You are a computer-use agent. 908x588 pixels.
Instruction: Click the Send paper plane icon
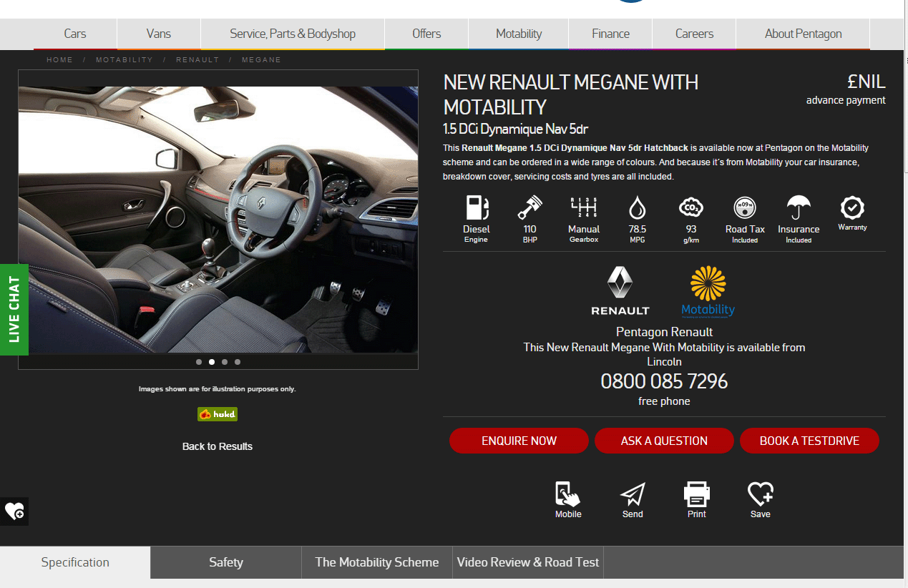(x=633, y=494)
